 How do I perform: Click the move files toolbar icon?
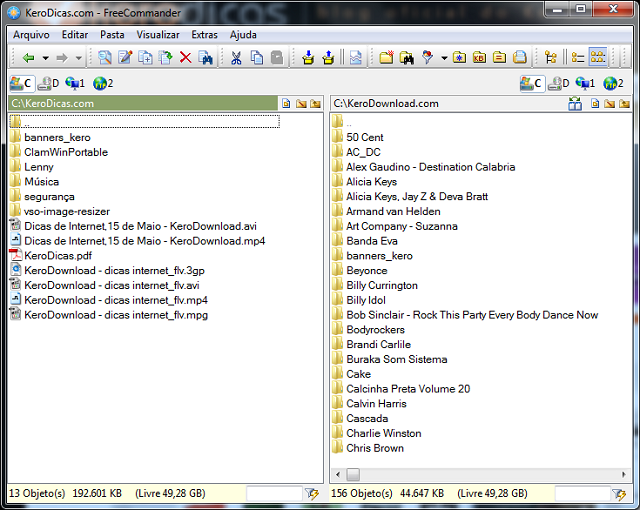coord(165,58)
